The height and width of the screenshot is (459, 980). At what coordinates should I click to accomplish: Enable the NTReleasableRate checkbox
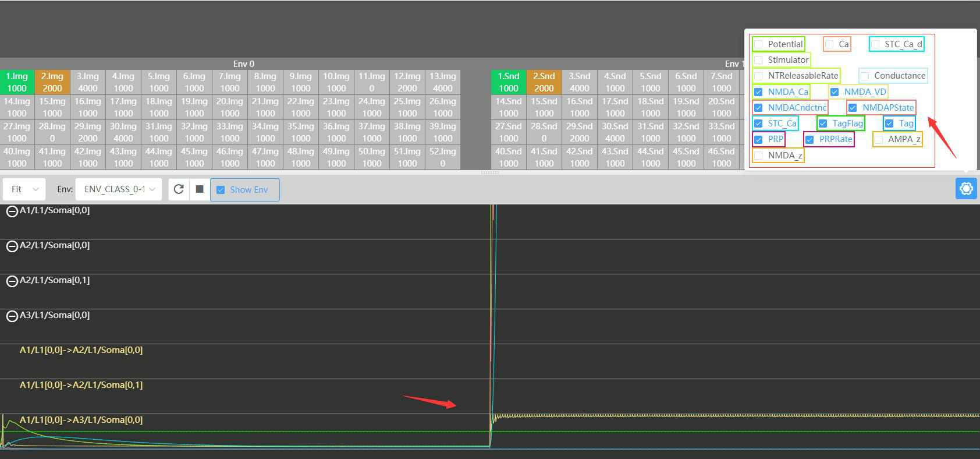(758, 76)
